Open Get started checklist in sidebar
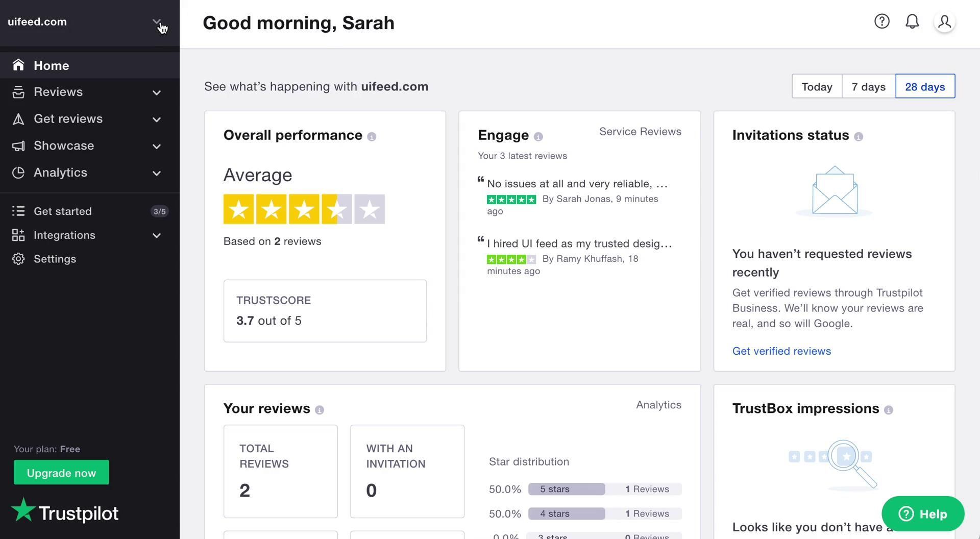 tap(63, 211)
